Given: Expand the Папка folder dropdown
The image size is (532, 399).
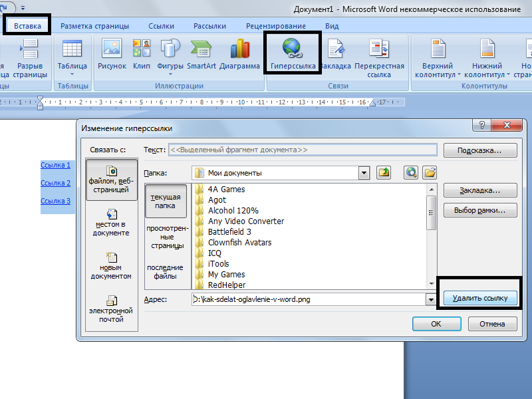Looking at the screenshot, I should 364,173.
